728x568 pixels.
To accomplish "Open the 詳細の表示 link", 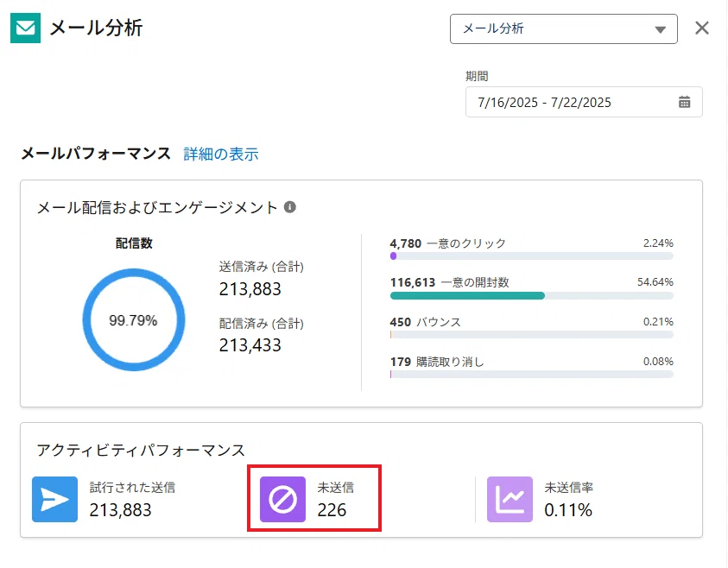I will pyautogui.click(x=221, y=154).
